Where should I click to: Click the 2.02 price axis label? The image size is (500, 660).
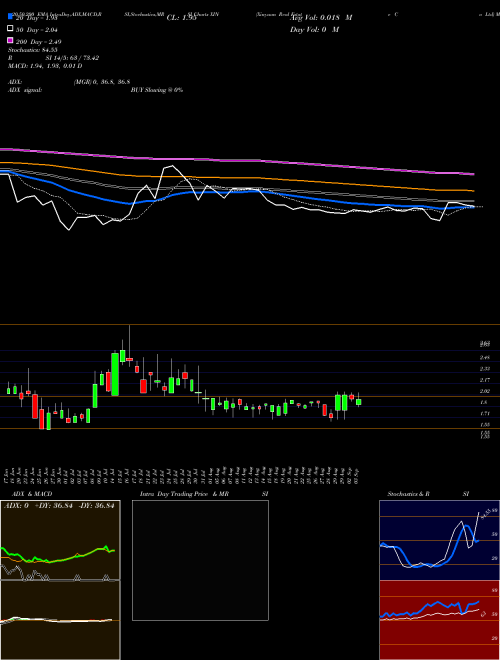pyautogui.click(x=485, y=391)
